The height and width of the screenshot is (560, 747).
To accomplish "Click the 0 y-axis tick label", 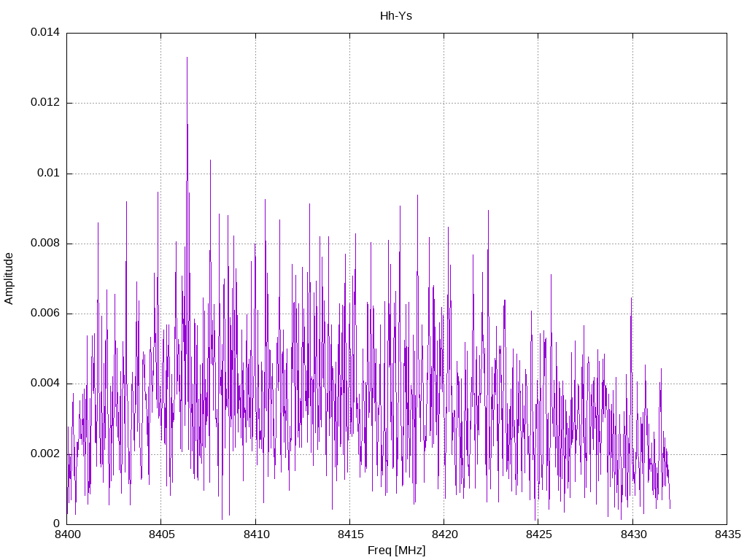I will pyautogui.click(x=57, y=524).
